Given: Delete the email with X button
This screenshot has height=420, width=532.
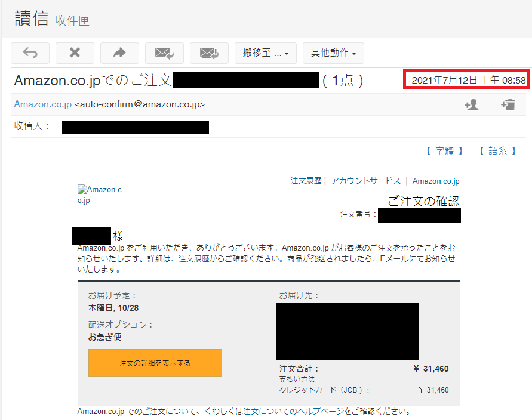Looking at the screenshot, I should 75,53.
